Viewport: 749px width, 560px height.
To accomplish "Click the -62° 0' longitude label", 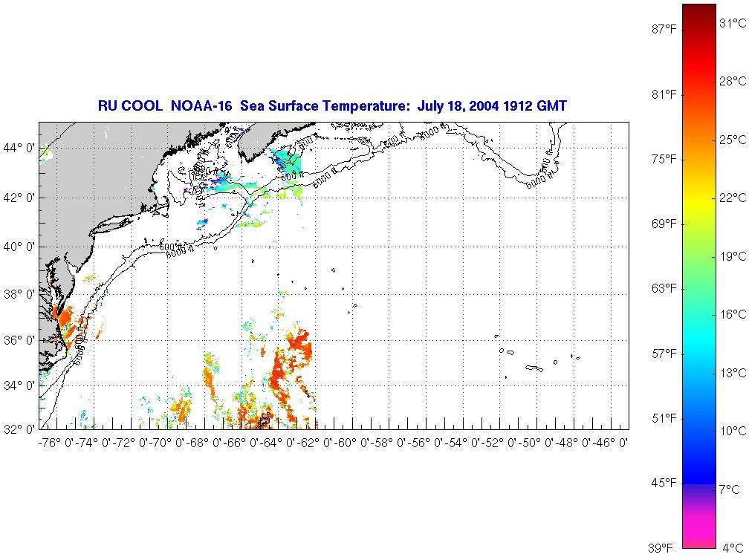I will [x=314, y=443].
